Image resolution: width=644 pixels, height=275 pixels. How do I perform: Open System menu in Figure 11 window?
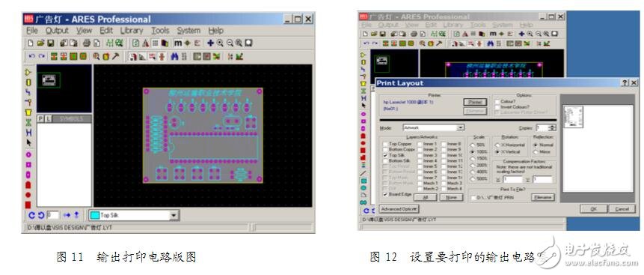point(188,31)
